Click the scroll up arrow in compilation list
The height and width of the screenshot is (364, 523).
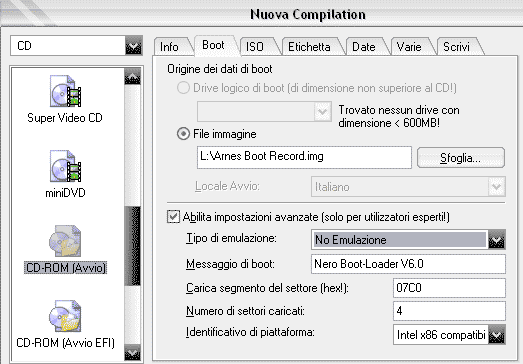(x=132, y=77)
